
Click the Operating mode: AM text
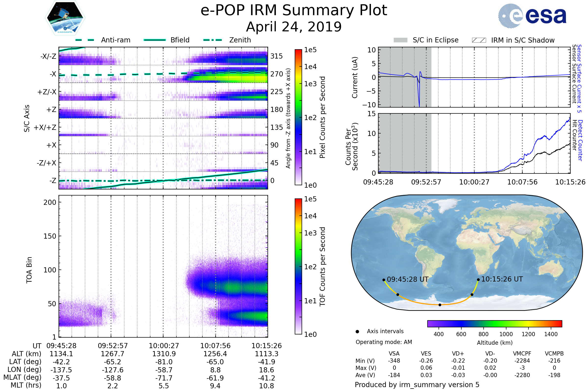point(384,342)
